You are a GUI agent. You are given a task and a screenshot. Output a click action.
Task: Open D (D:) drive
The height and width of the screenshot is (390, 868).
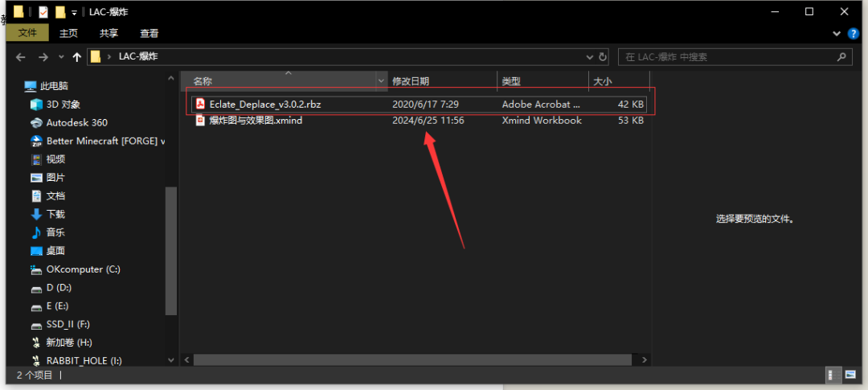[59, 287]
